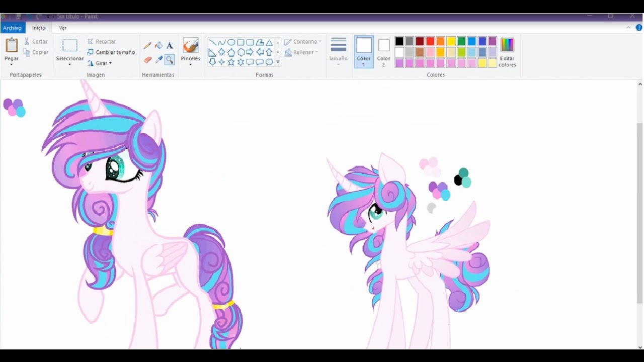Choose the down arrow shape
Viewport: 644px width, 362px height.
coord(212,62)
